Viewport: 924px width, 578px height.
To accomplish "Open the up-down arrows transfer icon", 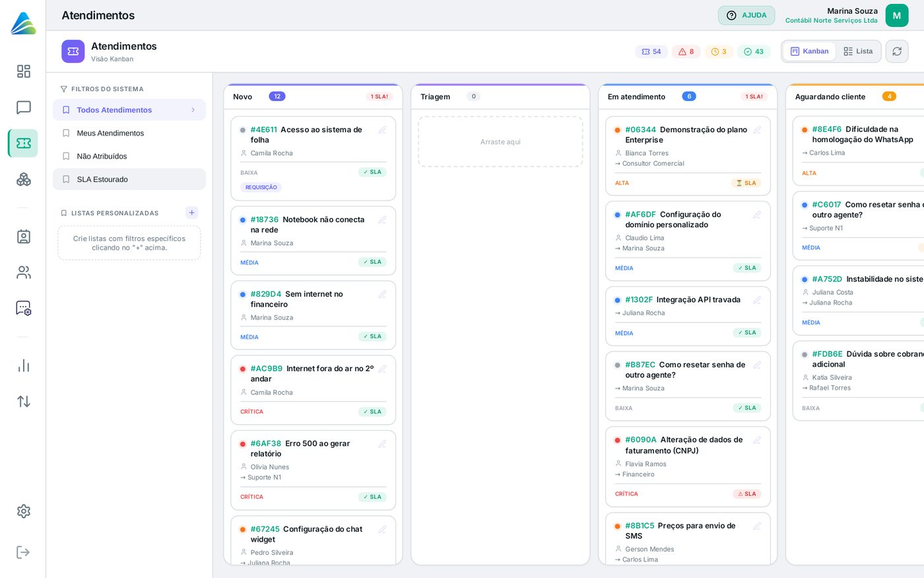I will pos(24,402).
